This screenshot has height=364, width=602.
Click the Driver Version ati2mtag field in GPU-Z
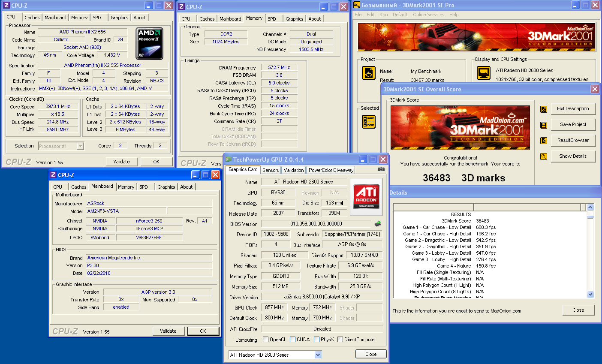[x=322, y=297]
